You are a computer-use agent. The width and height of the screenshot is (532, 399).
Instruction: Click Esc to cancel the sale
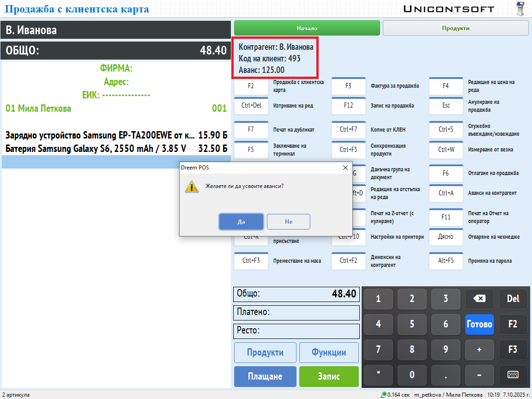(x=446, y=106)
